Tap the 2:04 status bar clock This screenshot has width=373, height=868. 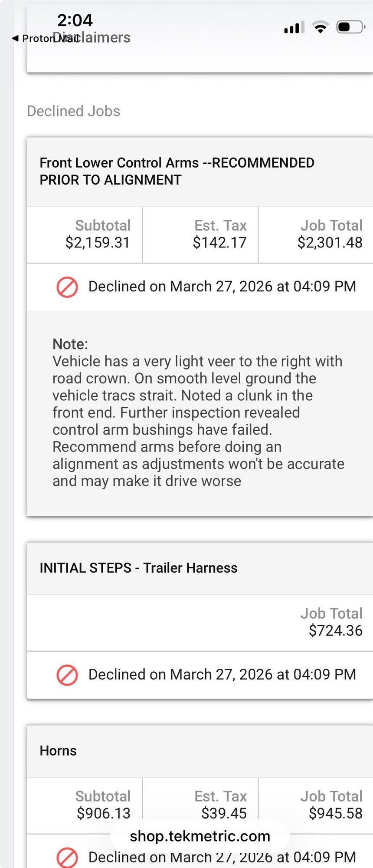(75, 20)
